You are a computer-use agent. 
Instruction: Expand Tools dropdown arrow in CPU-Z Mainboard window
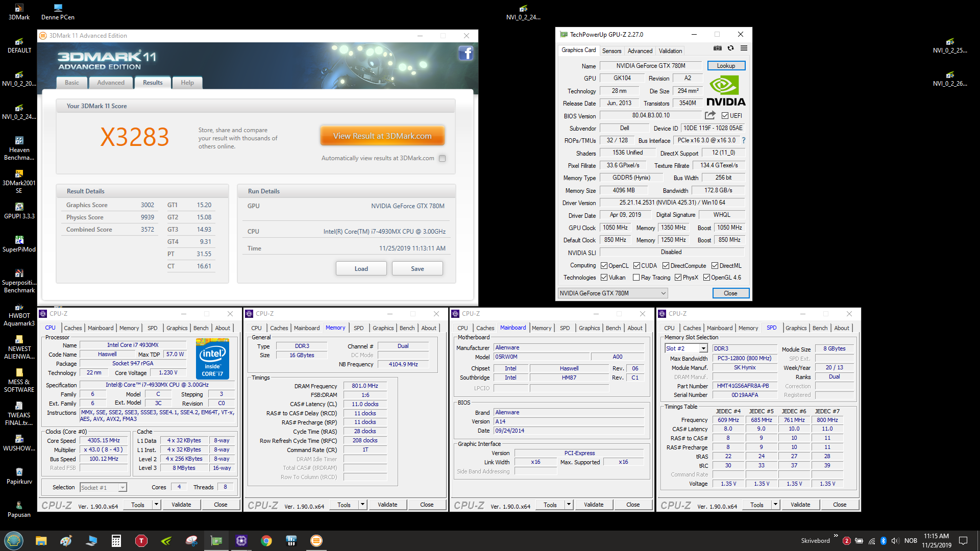569,505
